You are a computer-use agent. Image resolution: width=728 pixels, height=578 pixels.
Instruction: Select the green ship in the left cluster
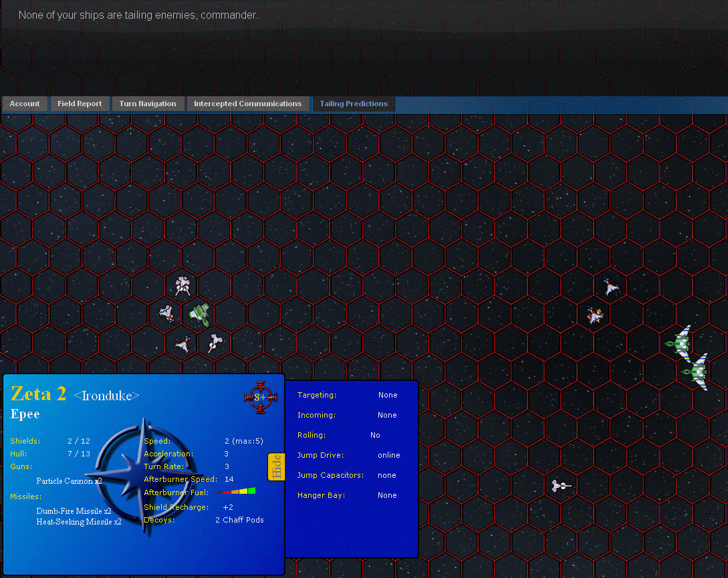coord(199,313)
